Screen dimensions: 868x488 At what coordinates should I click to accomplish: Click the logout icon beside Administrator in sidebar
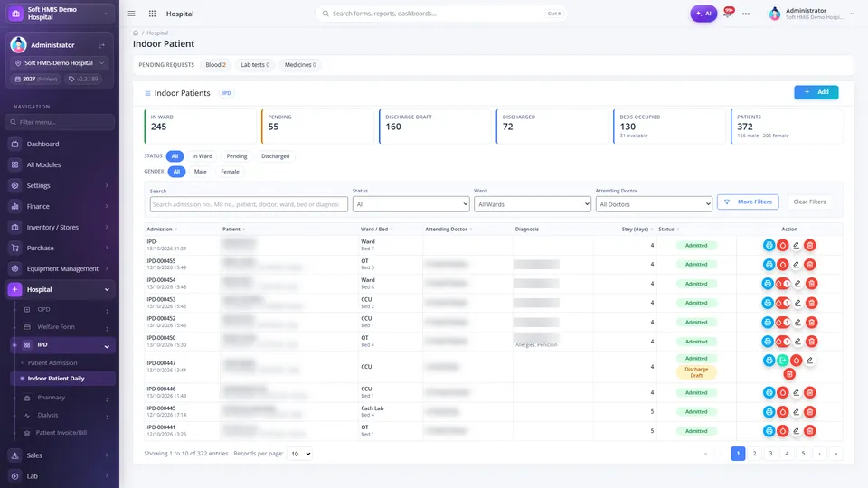(102, 45)
